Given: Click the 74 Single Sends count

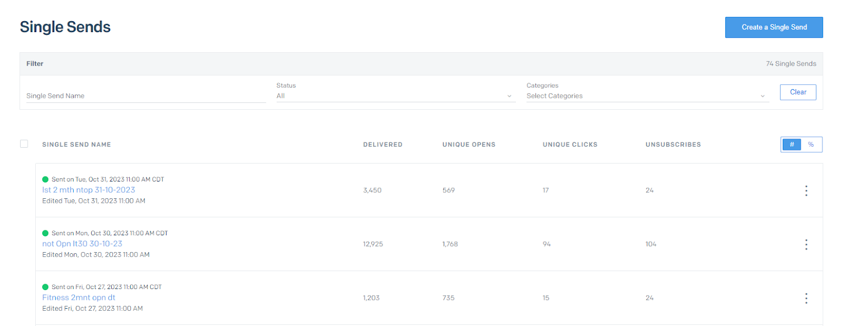Looking at the screenshot, I should [791, 64].
